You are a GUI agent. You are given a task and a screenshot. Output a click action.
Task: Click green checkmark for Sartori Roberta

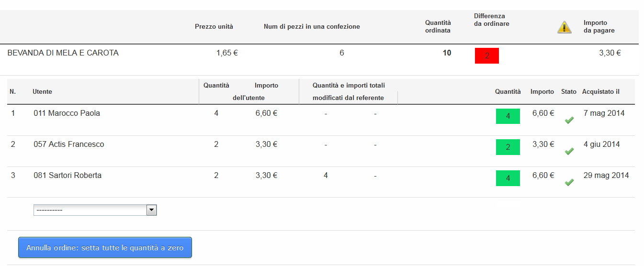click(569, 182)
